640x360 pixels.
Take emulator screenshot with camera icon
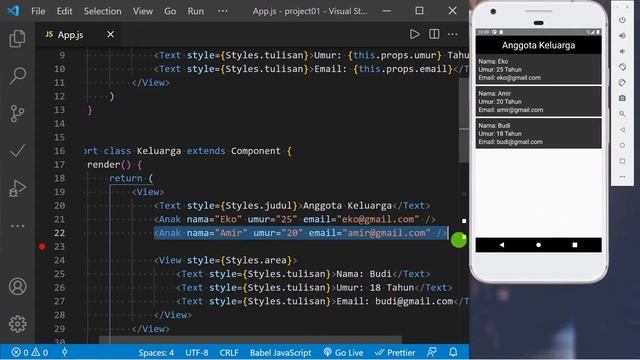point(622,98)
